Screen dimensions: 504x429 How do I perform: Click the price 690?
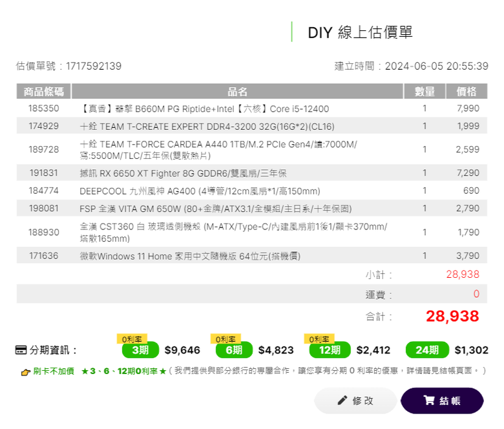(x=471, y=191)
